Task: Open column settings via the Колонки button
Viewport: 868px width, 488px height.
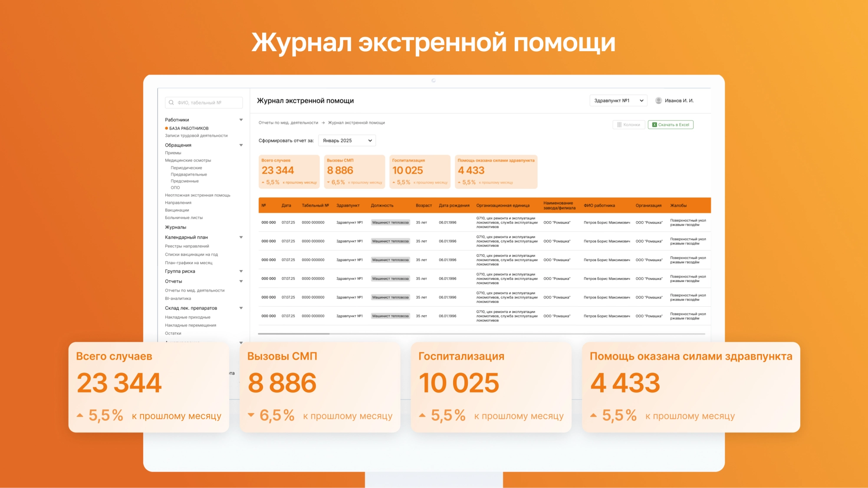Action: (629, 124)
